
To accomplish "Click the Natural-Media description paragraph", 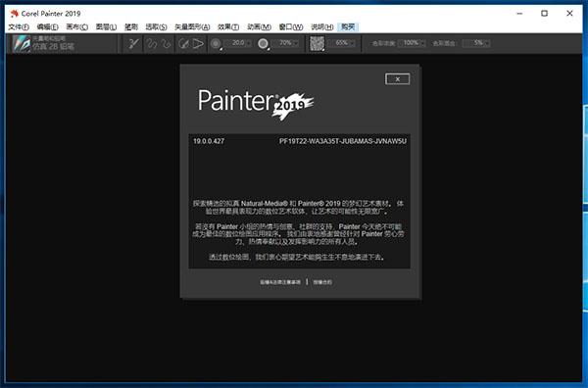I will tap(299, 208).
